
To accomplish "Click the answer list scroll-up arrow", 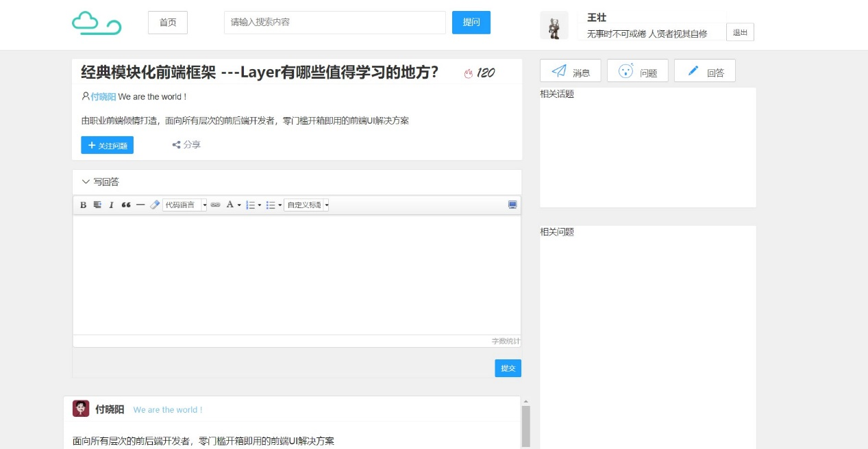I will pyautogui.click(x=526, y=402).
